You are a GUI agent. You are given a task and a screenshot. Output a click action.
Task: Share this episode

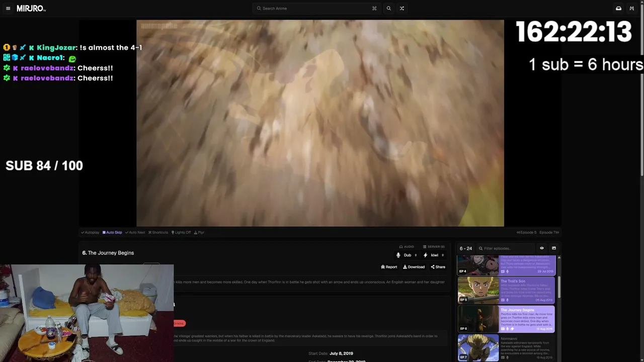click(x=438, y=267)
